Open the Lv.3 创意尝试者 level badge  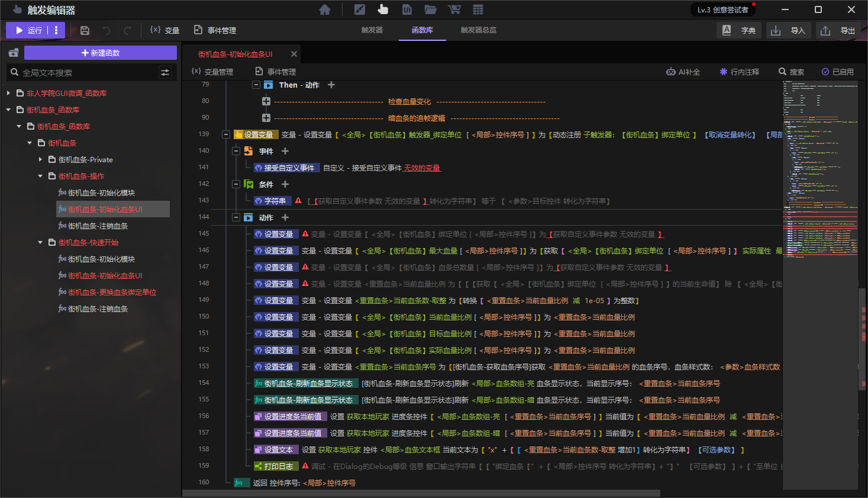coord(723,9)
